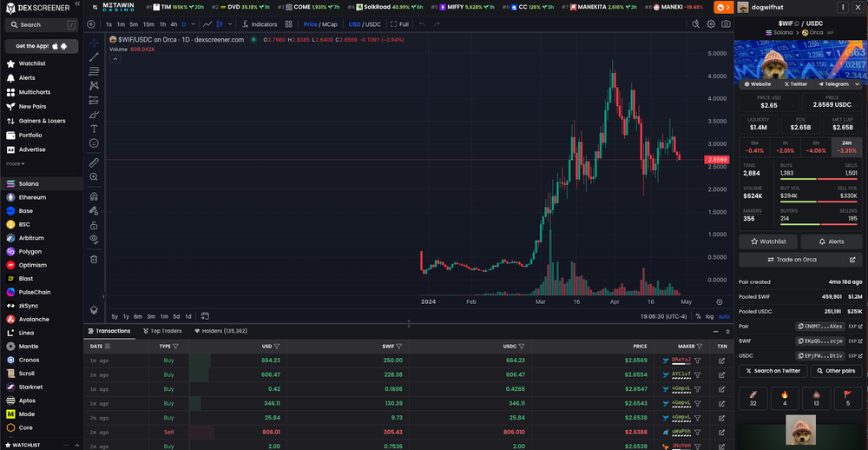868x450 pixels.
Task: Select the trend line drawing tool
Action: 94,56
